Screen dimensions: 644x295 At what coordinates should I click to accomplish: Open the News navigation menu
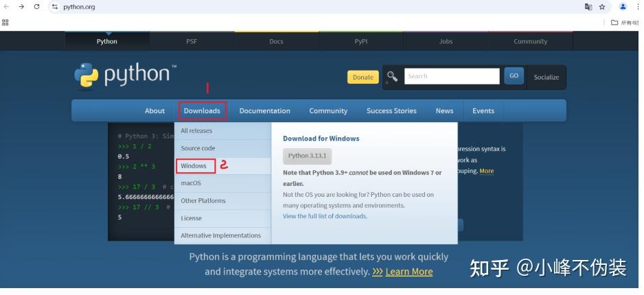coord(444,110)
